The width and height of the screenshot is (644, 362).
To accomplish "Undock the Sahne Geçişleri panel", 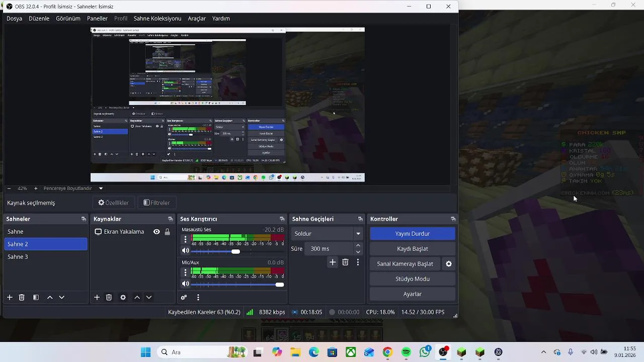I will pyautogui.click(x=360, y=219).
